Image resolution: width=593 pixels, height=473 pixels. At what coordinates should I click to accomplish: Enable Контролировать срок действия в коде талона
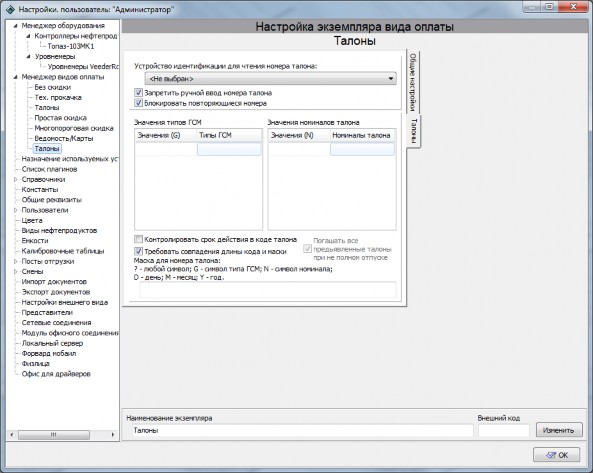(x=138, y=239)
